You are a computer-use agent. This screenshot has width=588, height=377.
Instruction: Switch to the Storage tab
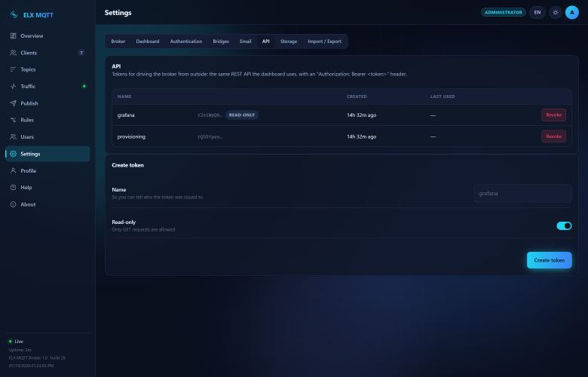point(289,41)
